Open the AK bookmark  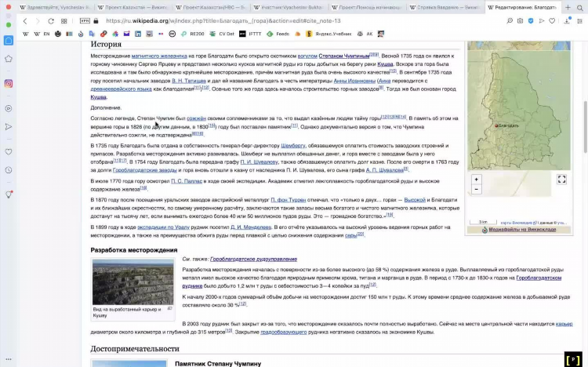(x=365, y=34)
